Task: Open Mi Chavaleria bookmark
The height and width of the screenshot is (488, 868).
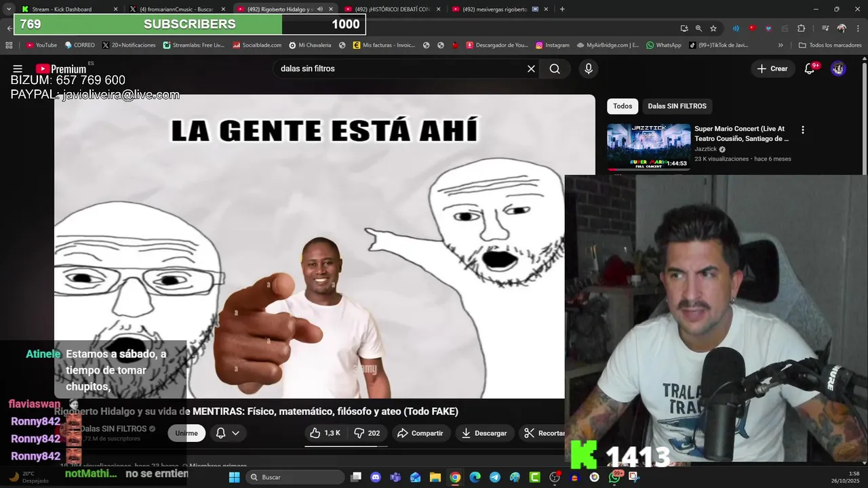Action: click(310, 45)
